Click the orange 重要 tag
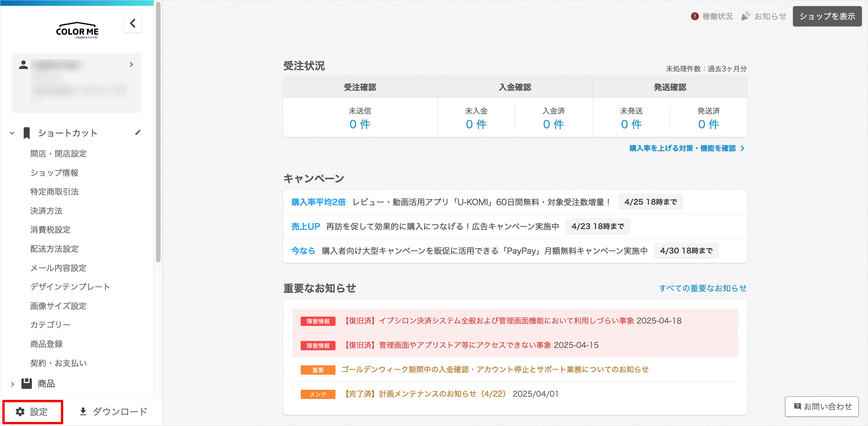Viewport: 868px width, 426px height. coord(318,370)
